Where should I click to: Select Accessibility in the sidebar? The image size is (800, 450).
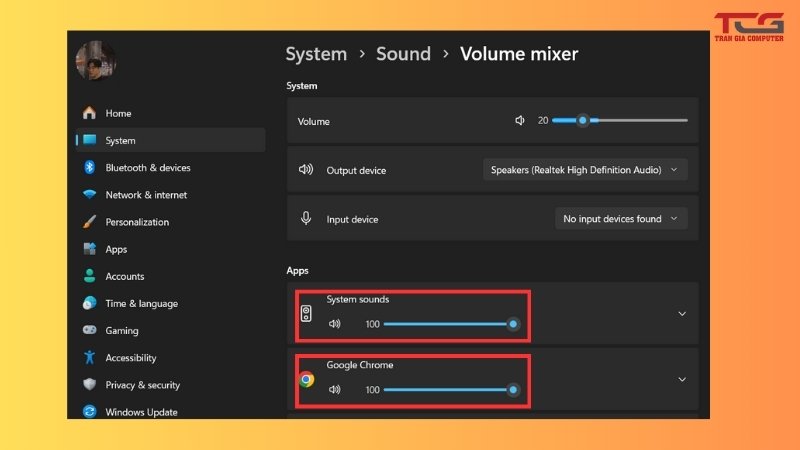(x=131, y=358)
